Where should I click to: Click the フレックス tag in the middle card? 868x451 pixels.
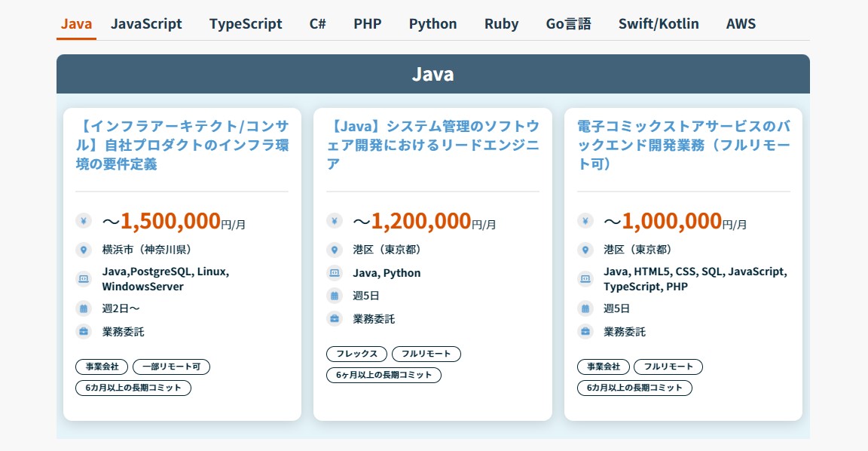point(356,354)
